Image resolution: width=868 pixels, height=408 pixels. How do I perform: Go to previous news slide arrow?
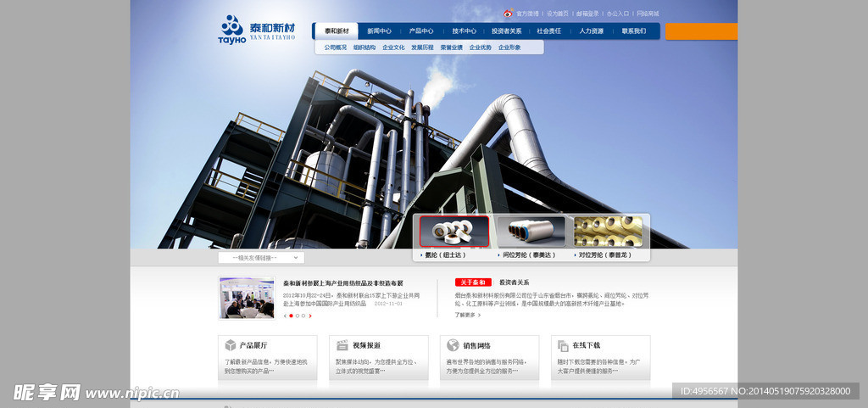click(285, 316)
